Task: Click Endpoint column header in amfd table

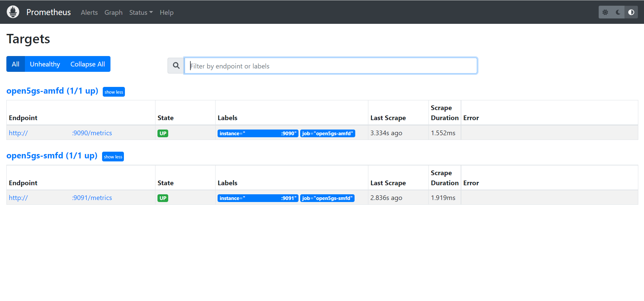Action: (23, 118)
